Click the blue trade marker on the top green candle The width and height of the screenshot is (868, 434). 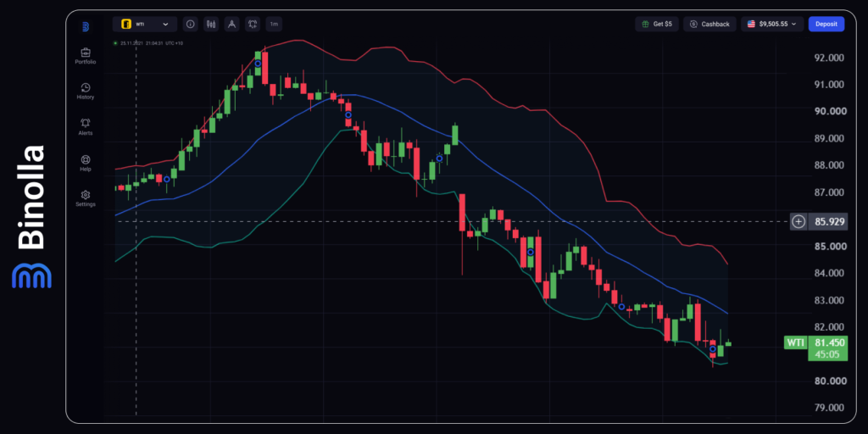tap(258, 64)
